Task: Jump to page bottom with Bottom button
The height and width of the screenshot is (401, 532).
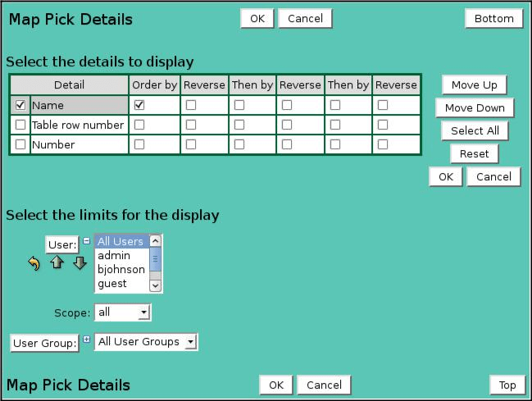Action: tap(493, 18)
